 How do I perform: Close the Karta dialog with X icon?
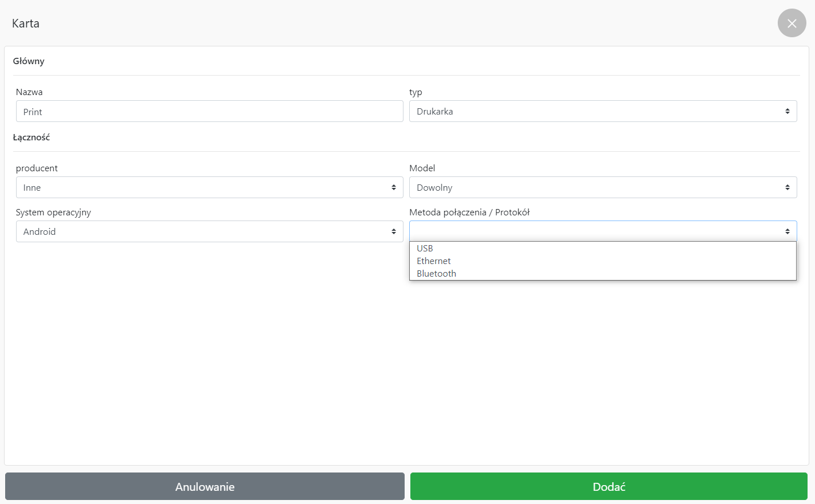coord(792,23)
